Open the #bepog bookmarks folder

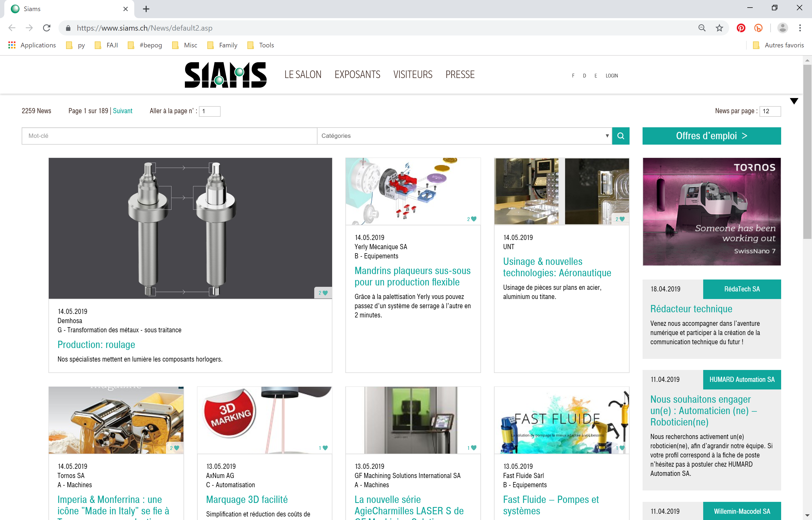click(x=145, y=45)
